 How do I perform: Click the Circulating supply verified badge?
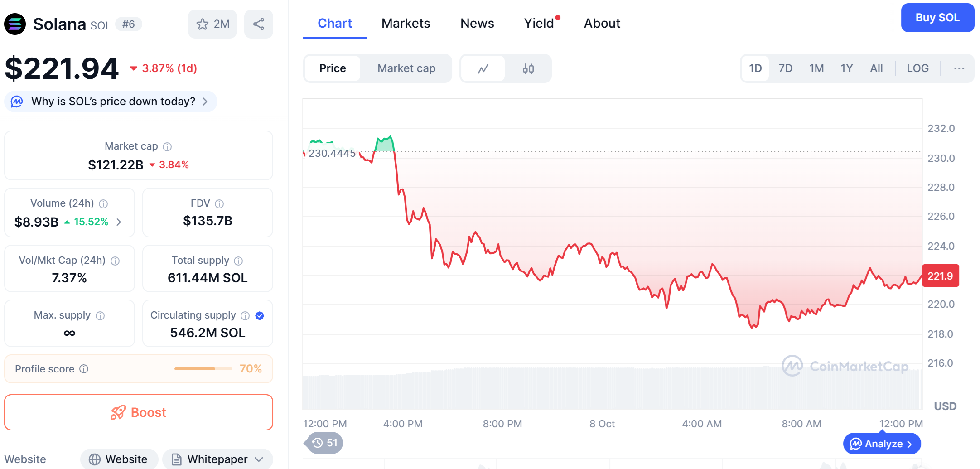click(260, 315)
